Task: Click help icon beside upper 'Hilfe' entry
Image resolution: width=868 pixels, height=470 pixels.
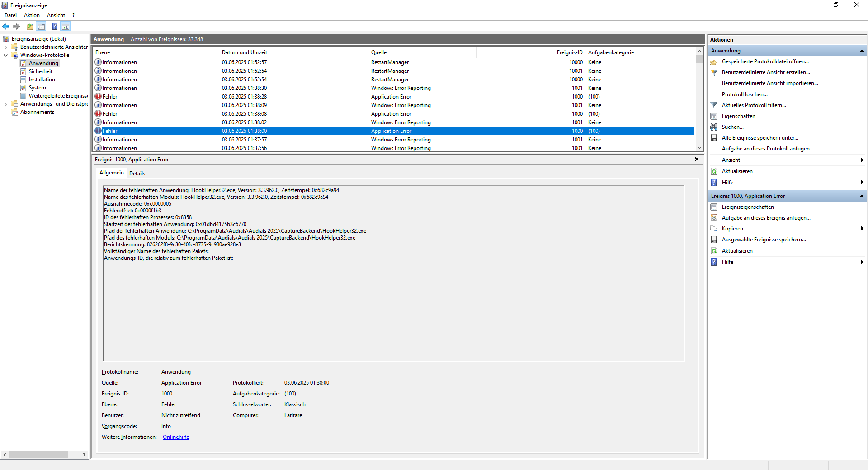Action: coord(714,183)
